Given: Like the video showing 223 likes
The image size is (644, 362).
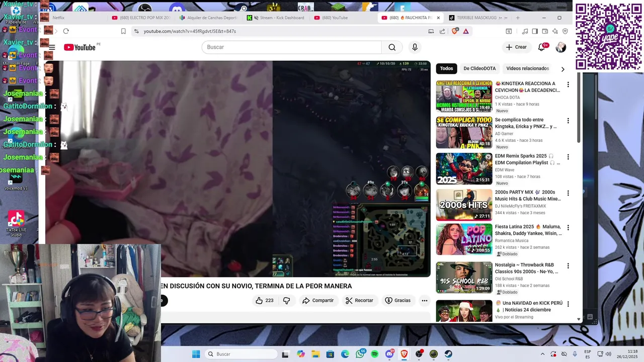Looking at the screenshot, I should pyautogui.click(x=265, y=301).
